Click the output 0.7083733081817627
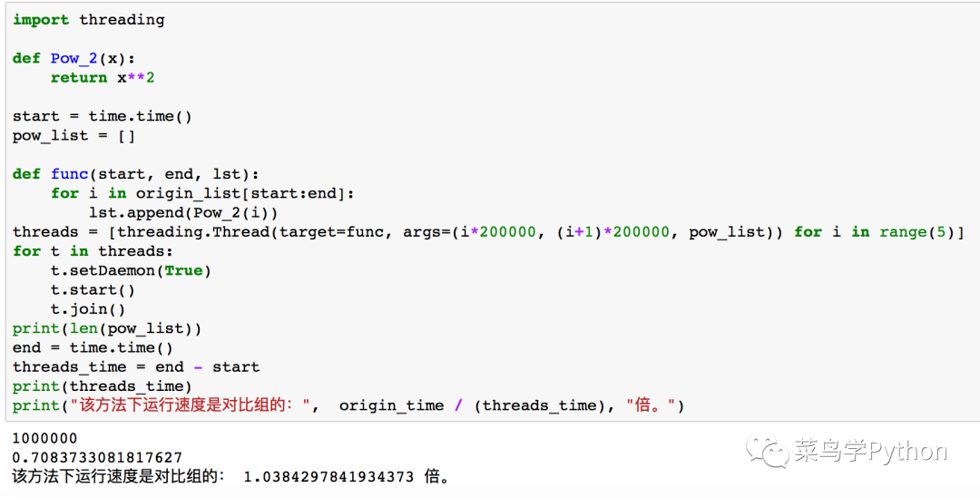The height and width of the screenshot is (497, 980). click(x=97, y=458)
